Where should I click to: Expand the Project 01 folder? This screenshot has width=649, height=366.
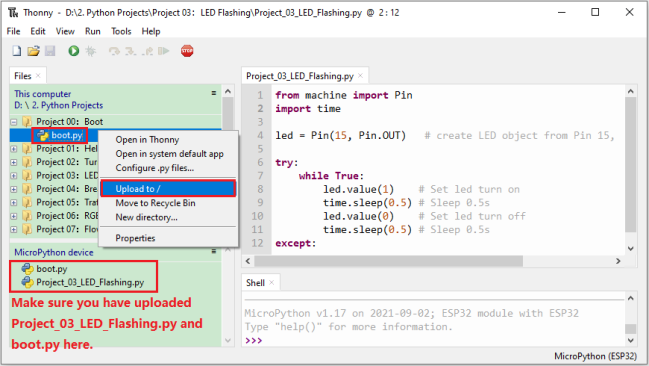click(x=14, y=149)
